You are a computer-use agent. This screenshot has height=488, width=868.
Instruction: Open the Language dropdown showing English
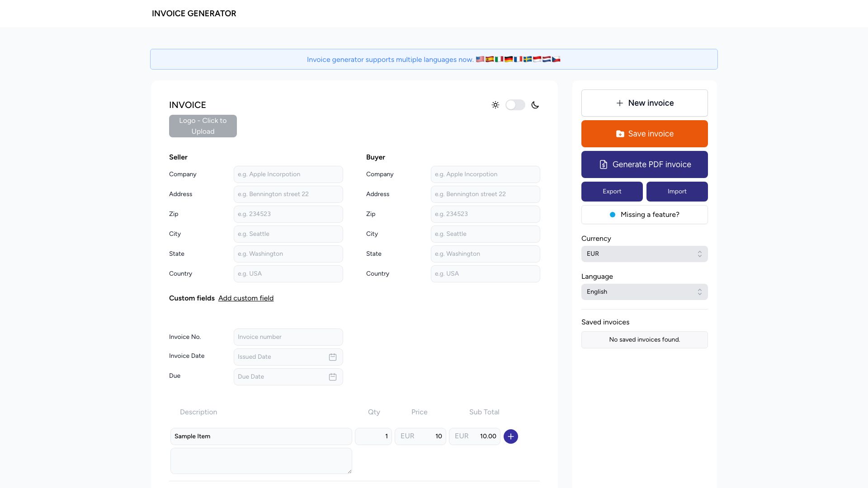(644, 291)
